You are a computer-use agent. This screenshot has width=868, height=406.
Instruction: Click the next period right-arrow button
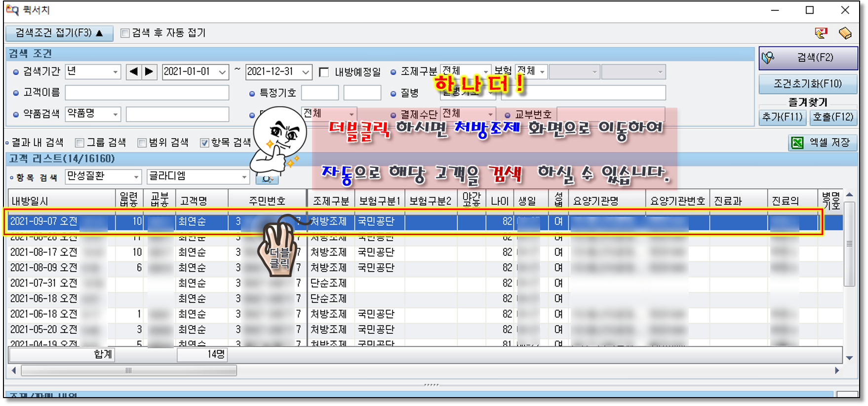coord(150,72)
